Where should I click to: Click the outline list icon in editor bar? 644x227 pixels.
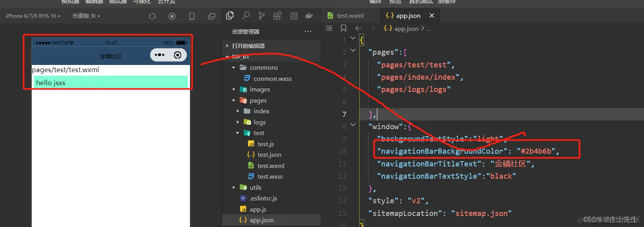coord(329,28)
